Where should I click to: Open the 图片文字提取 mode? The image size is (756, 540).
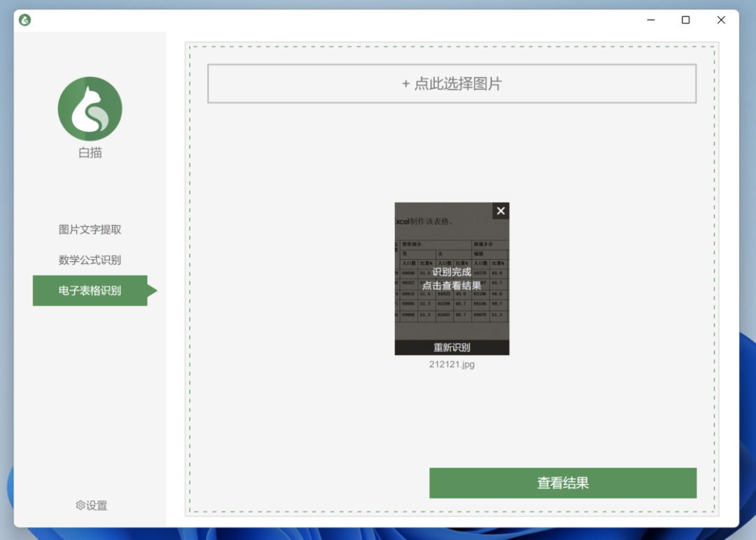[90, 230]
